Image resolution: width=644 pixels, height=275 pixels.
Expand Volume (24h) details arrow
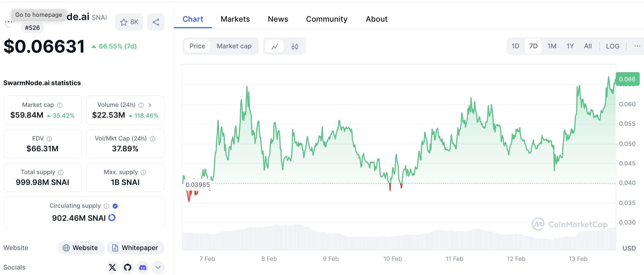pos(150,105)
